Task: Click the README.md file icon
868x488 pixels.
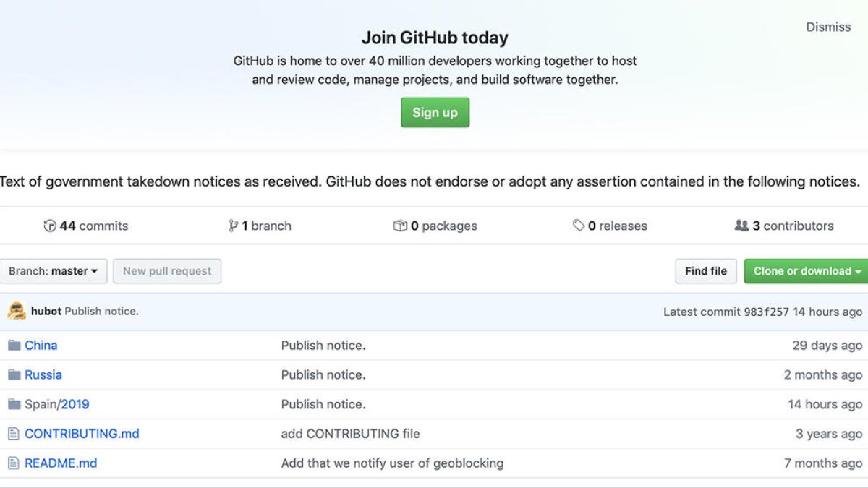Action: 13,463
